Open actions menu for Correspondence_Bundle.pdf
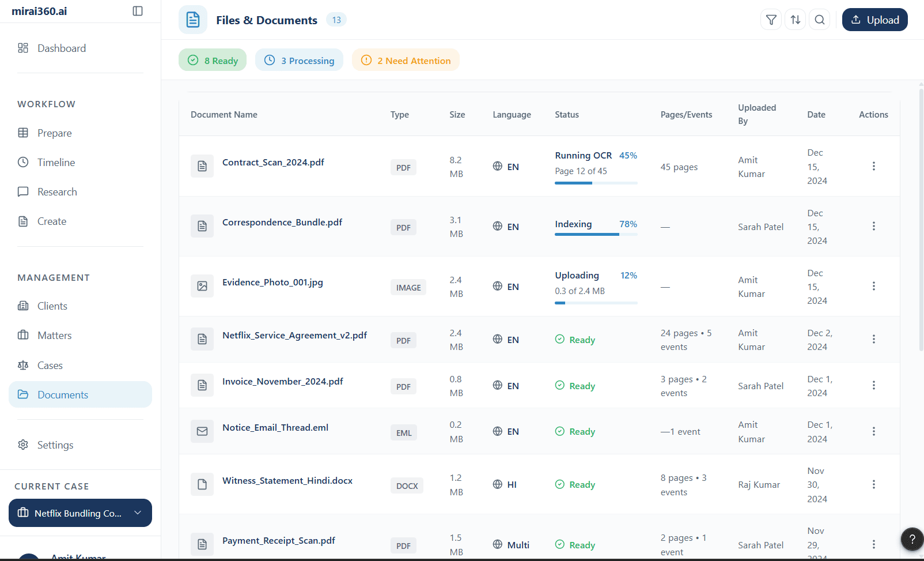The image size is (924, 561). coord(873,226)
